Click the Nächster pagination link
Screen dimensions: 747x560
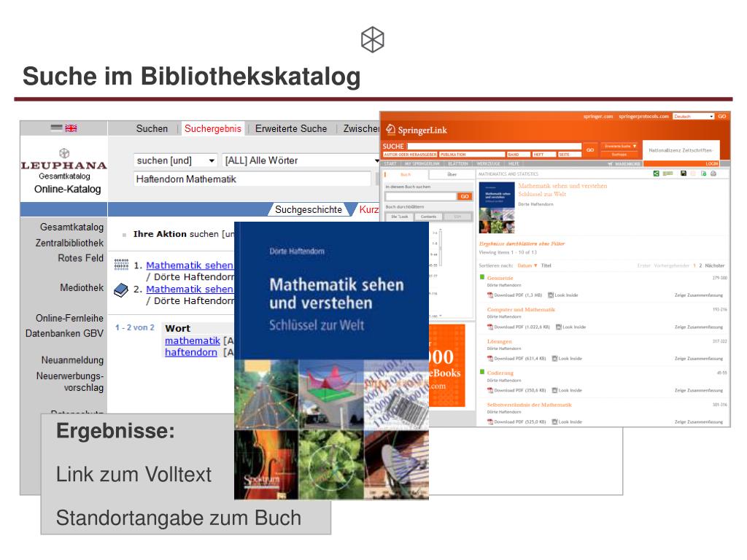715,265
